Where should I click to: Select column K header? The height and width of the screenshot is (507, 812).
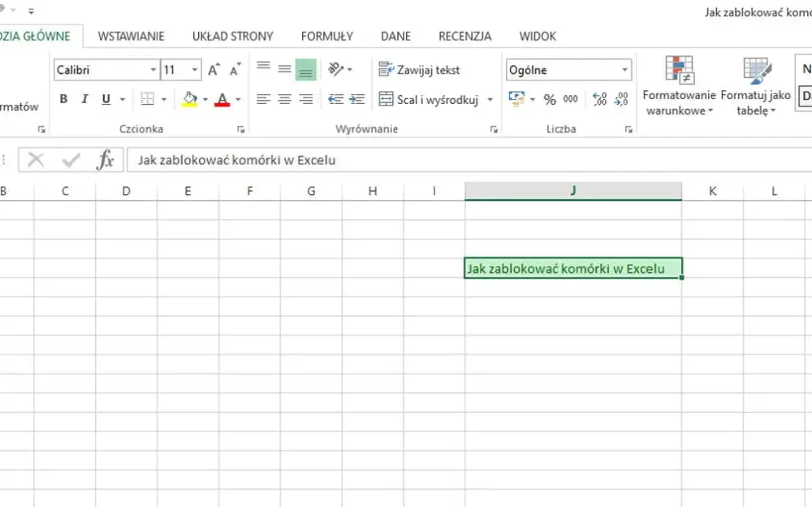(x=713, y=191)
